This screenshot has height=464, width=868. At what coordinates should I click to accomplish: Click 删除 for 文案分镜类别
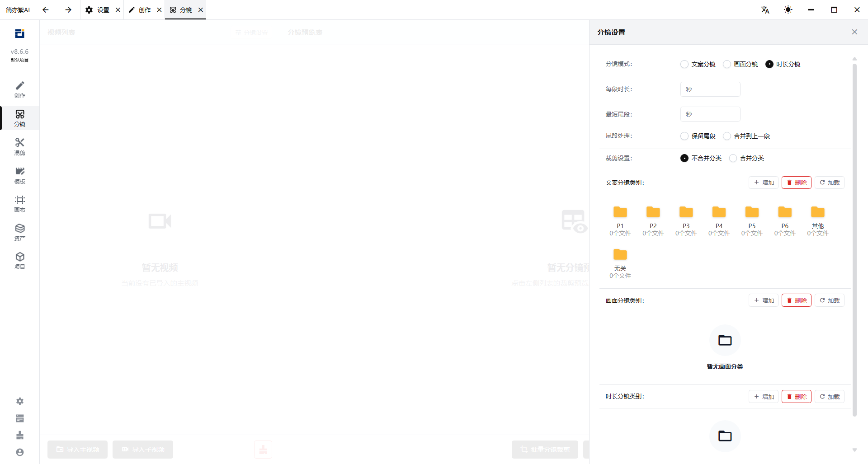pyautogui.click(x=797, y=183)
